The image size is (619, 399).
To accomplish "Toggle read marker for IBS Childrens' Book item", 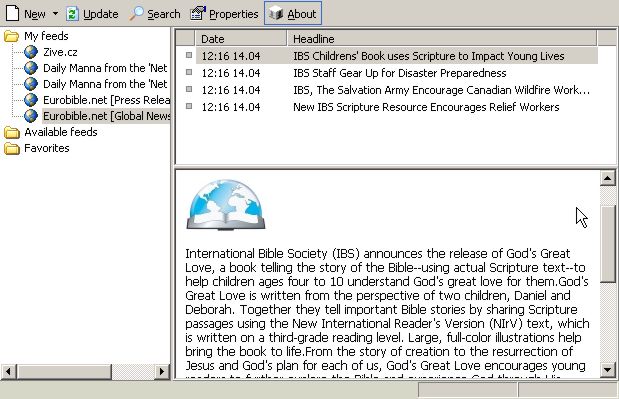I will point(189,55).
